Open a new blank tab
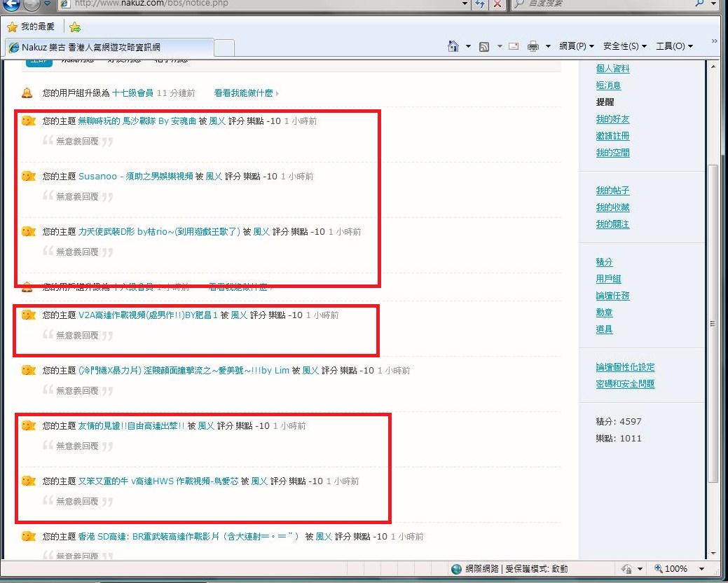Screen dimensions: 728x583 (224, 48)
